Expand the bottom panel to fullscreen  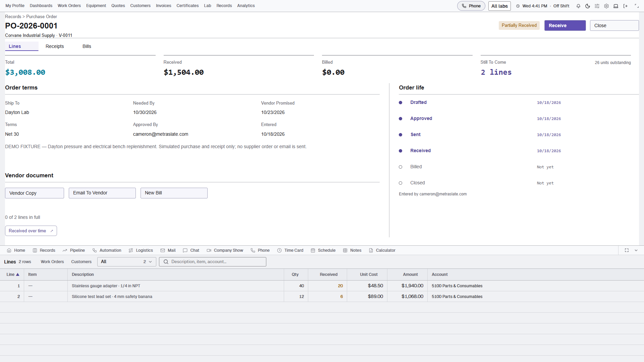(x=627, y=250)
